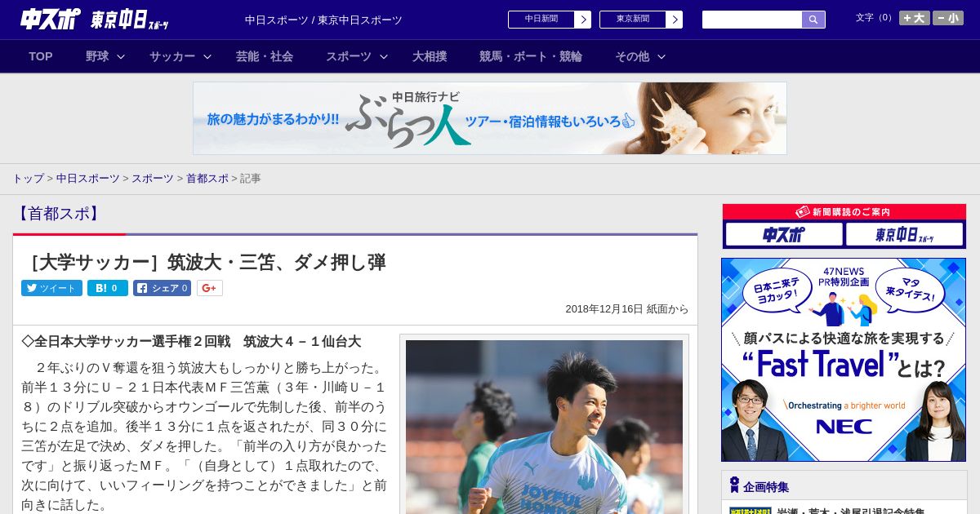Expand the サッカー dropdown chevron
The height and width of the screenshot is (514, 980).
(207, 56)
